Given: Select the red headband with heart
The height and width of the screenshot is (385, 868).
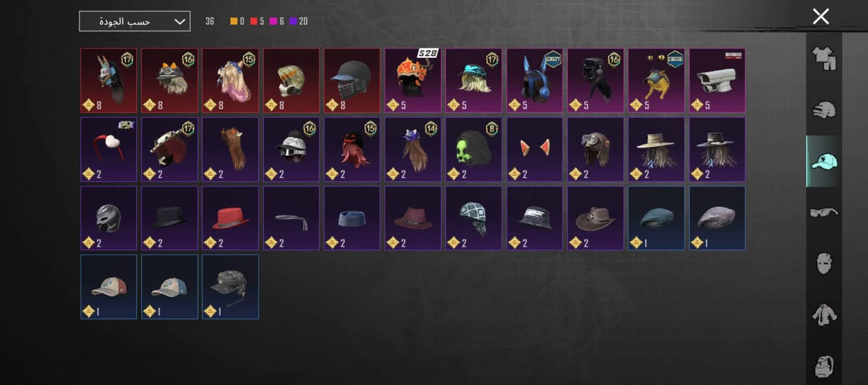Looking at the screenshot, I should [x=108, y=150].
